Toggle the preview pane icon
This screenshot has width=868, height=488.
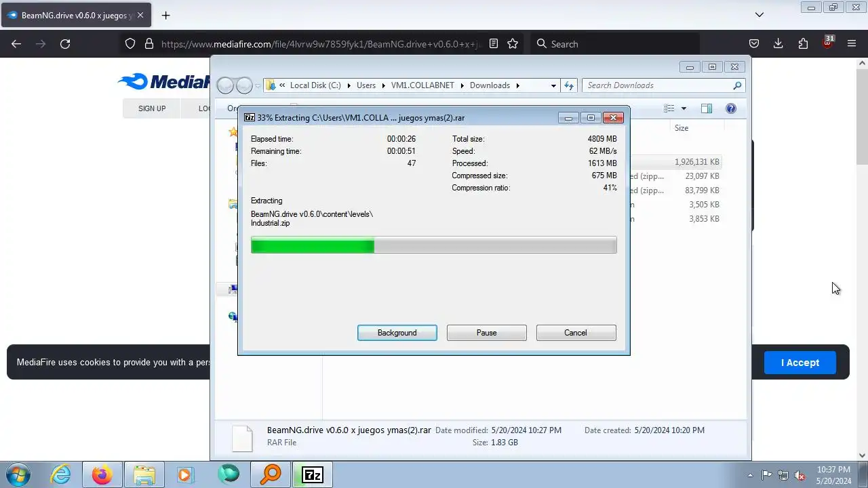pos(706,108)
